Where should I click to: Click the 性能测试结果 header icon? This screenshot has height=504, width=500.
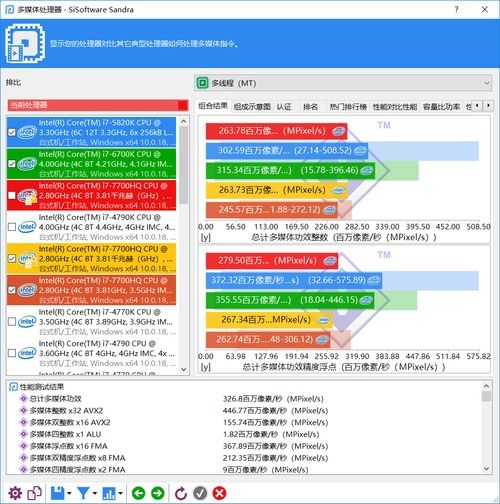point(13,387)
